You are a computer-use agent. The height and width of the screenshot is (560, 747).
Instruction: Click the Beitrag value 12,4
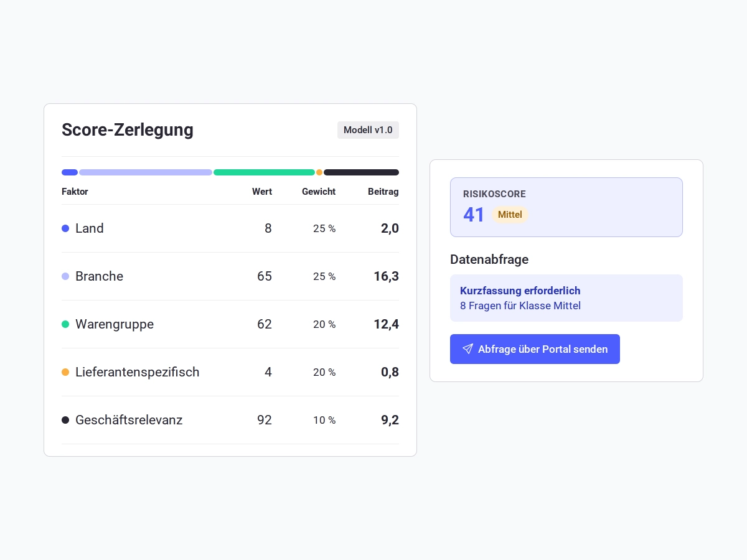click(386, 324)
